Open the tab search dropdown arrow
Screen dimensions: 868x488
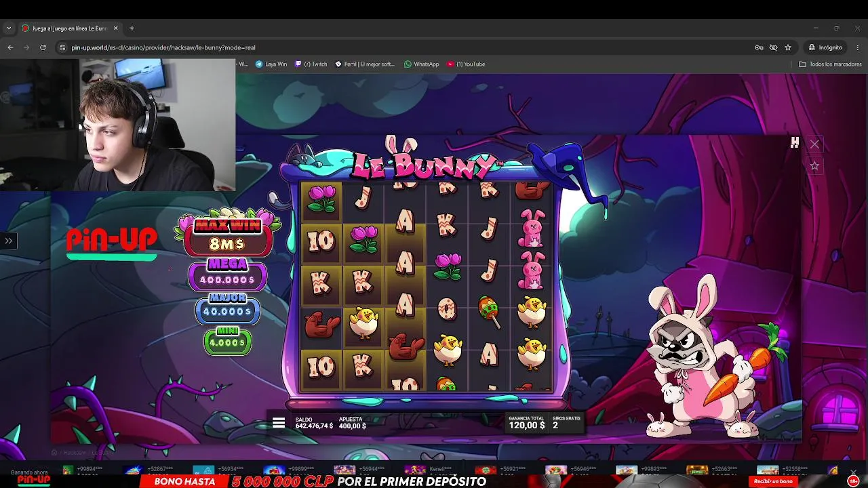click(x=9, y=28)
